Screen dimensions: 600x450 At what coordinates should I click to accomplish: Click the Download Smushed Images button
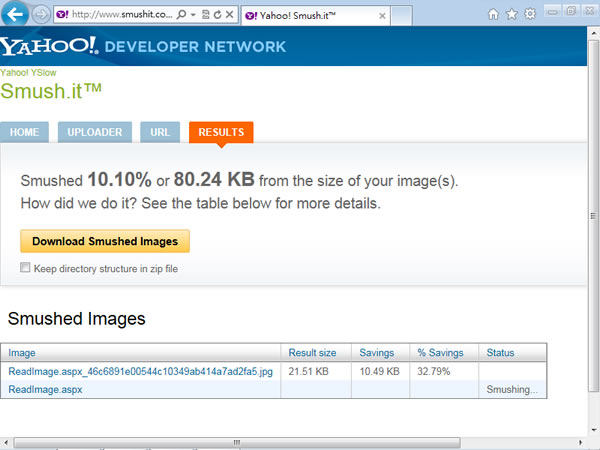point(105,241)
